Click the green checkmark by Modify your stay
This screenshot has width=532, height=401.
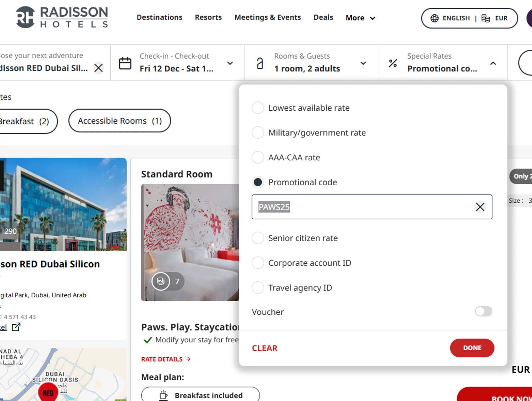click(148, 340)
